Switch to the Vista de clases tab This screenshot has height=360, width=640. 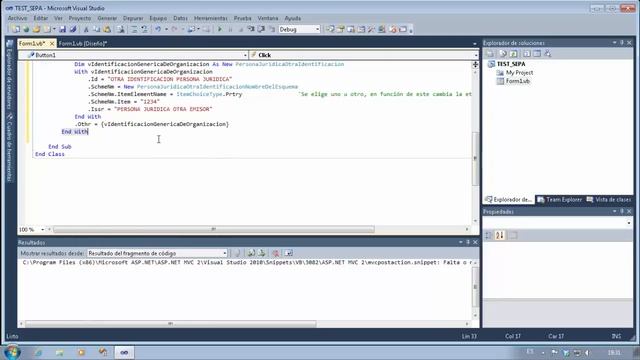(609, 200)
